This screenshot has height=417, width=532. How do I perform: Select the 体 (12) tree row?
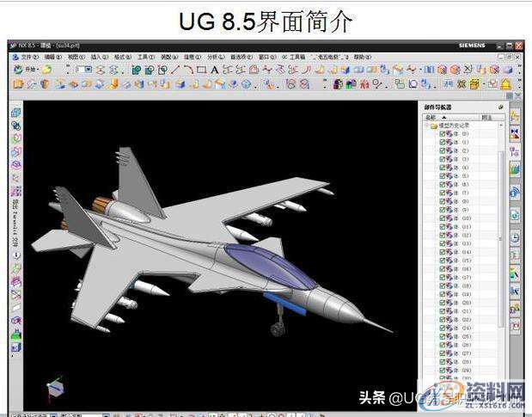tap(462, 235)
